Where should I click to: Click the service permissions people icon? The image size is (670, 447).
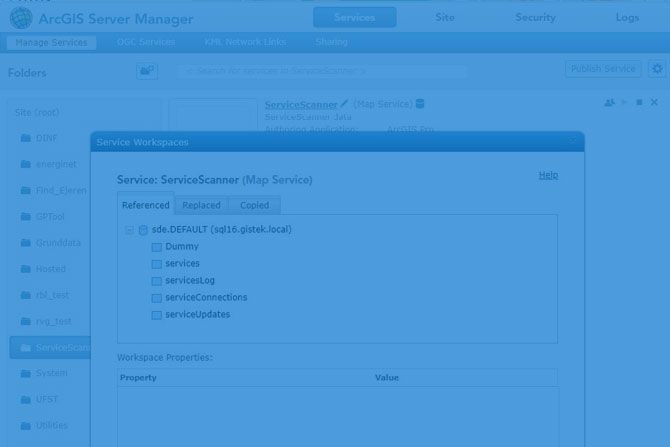pos(609,103)
